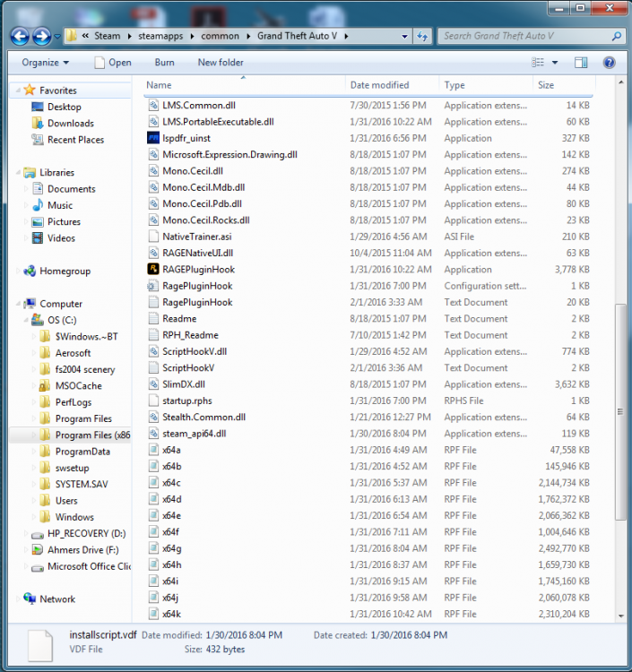
Task: Click NativeTrainer.asi file icon
Action: click(153, 237)
